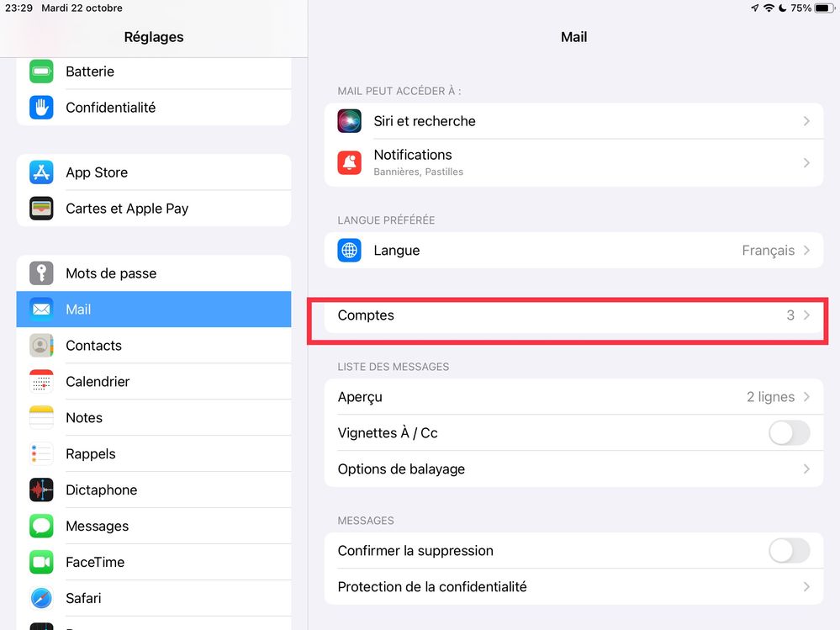The width and height of the screenshot is (840, 630).
Task: Tap the 2 lignes preview value
Action: coord(770,397)
